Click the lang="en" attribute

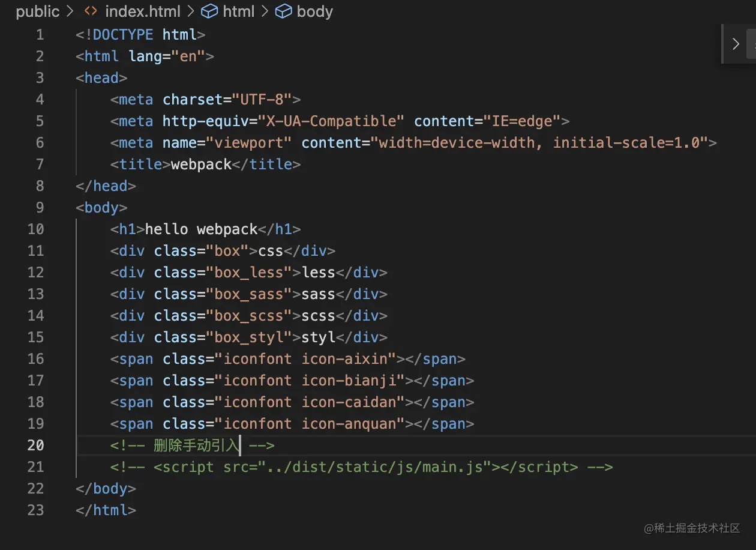(171, 56)
